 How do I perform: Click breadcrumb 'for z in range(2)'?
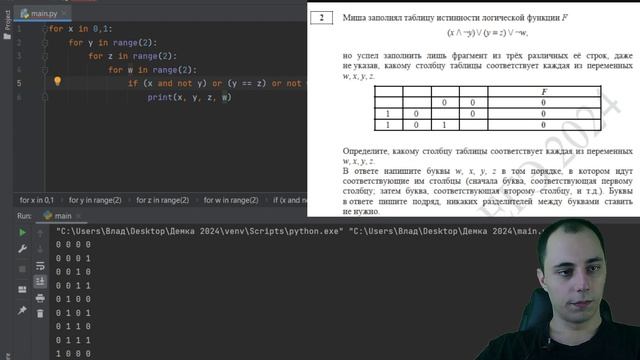(x=162, y=200)
